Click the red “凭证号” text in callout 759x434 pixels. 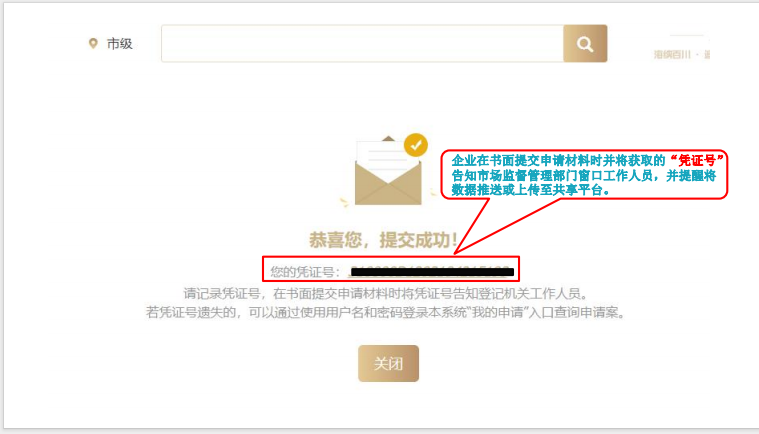[x=697, y=161]
